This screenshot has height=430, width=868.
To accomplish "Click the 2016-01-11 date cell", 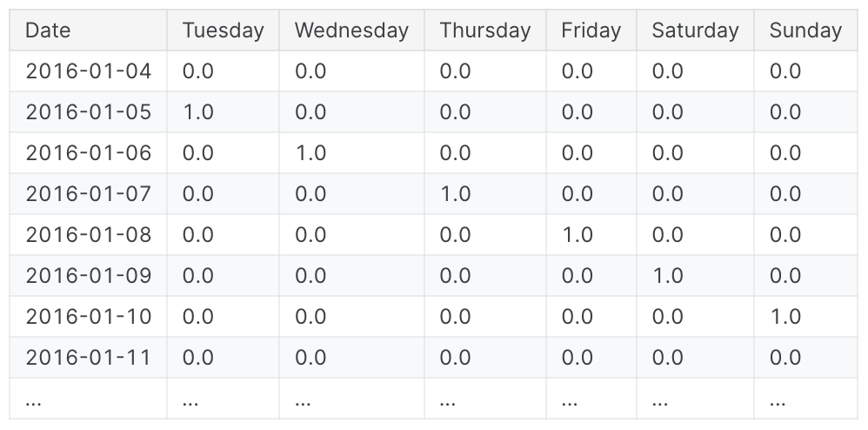I will (x=88, y=358).
